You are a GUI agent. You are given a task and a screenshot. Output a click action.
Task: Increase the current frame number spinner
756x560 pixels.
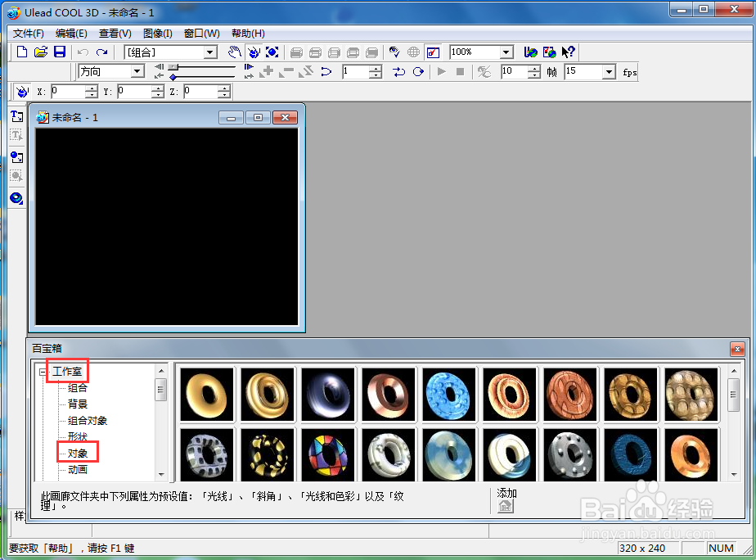tap(376, 69)
